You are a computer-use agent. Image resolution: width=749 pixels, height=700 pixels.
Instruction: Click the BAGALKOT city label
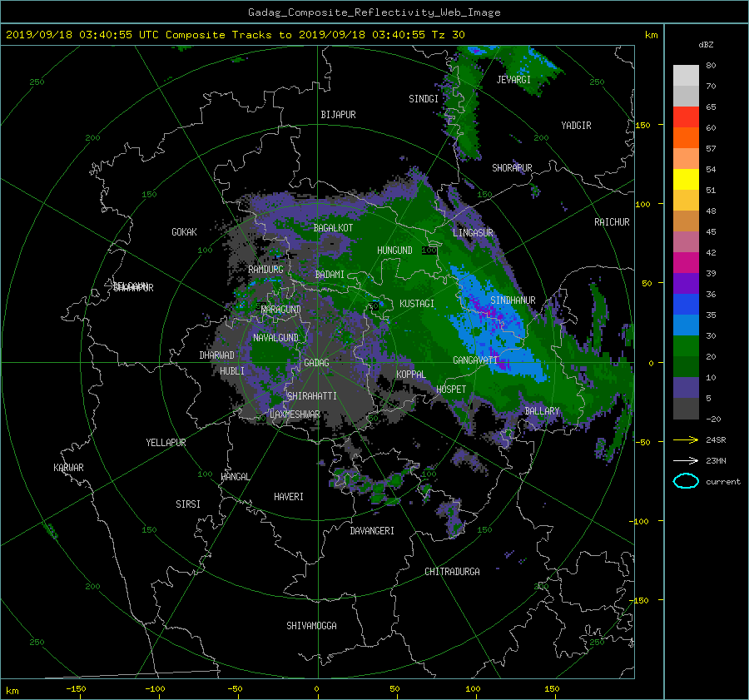pyautogui.click(x=333, y=228)
